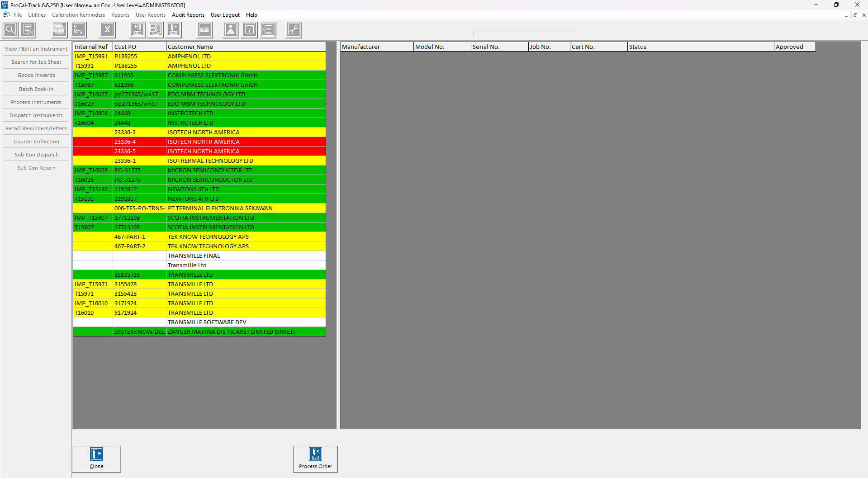Click the Internal Ref column header

93,47
